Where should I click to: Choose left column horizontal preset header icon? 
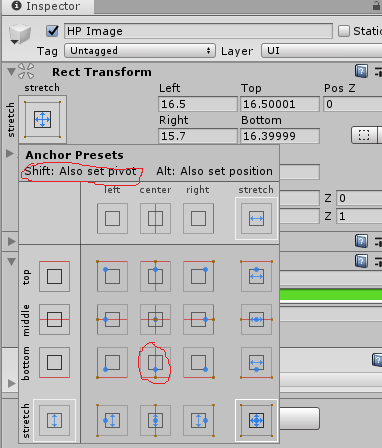112,219
